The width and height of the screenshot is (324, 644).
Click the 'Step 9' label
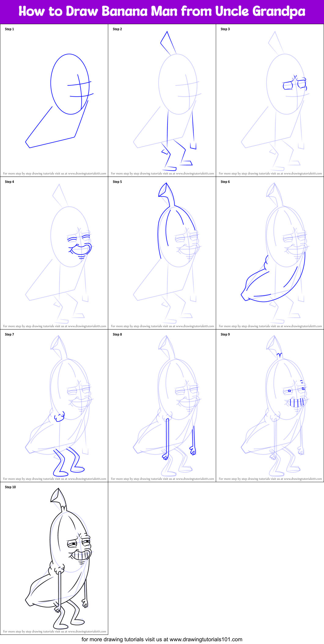point(225,334)
